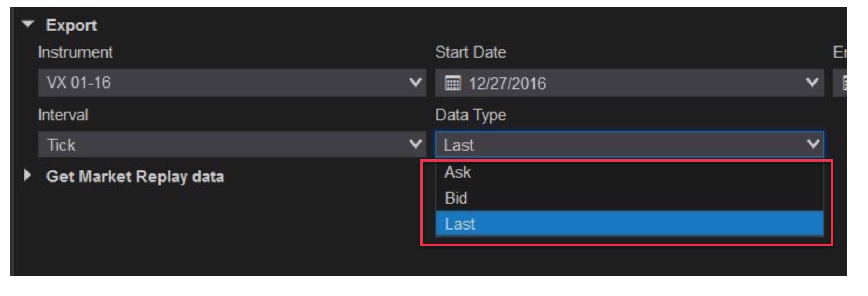Select Ask from the Data Type list
Viewport: 868px width, 296px height.
(458, 172)
